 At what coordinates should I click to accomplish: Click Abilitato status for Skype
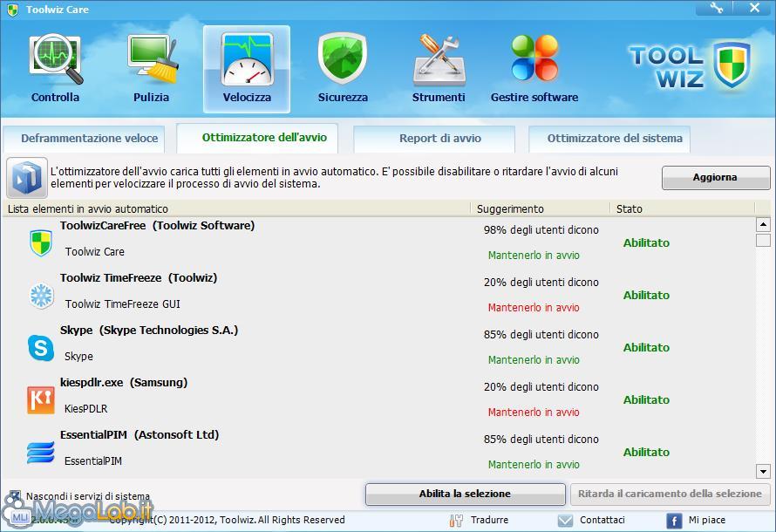[646, 348]
